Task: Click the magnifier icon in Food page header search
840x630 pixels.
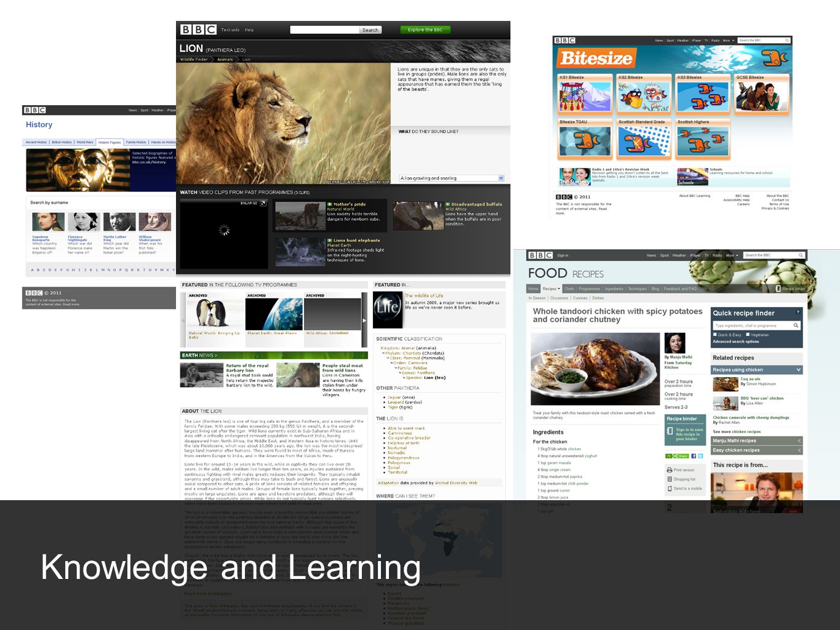Action: (x=801, y=255)
